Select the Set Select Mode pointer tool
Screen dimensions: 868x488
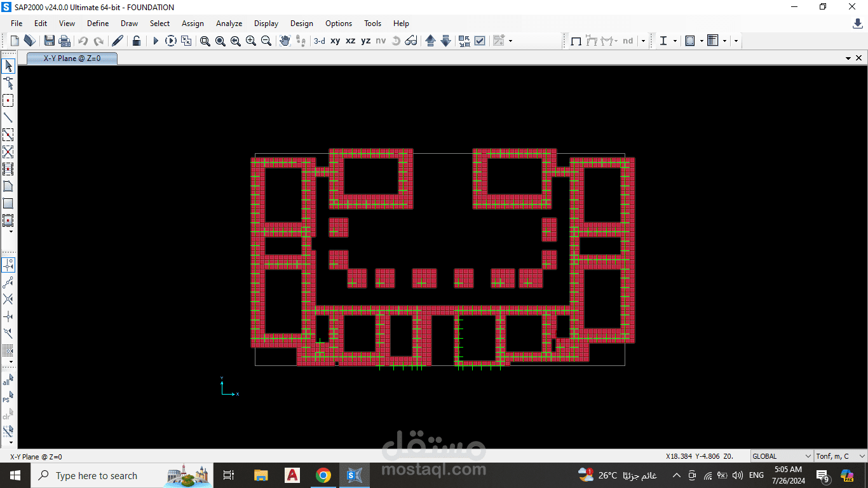[x=8, y=65]
